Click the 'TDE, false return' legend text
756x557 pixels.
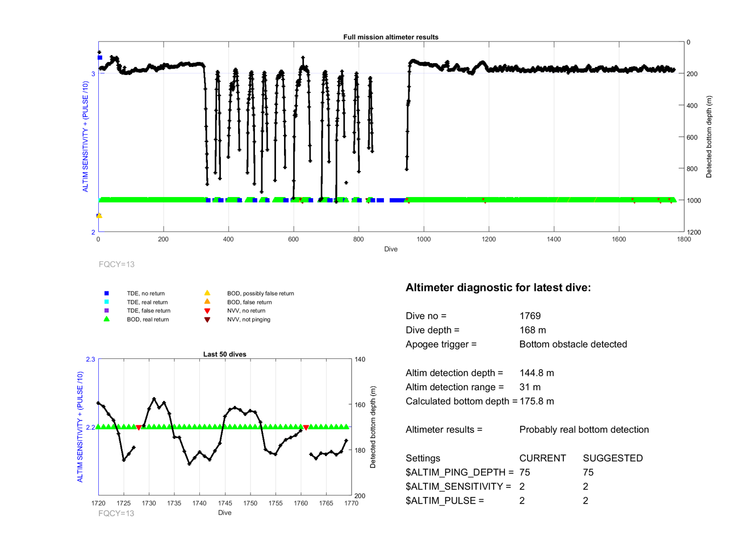[148, 311]
